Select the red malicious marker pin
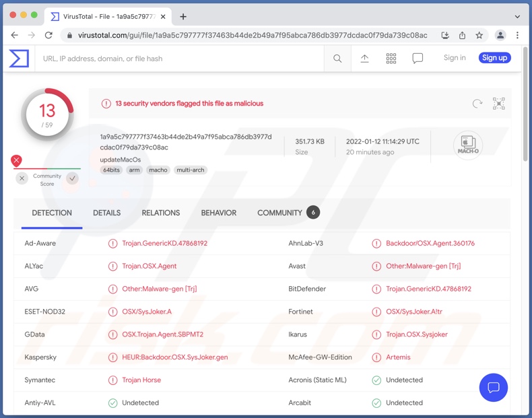This screenshot has height=418, width=532. [x=16, y=161]
